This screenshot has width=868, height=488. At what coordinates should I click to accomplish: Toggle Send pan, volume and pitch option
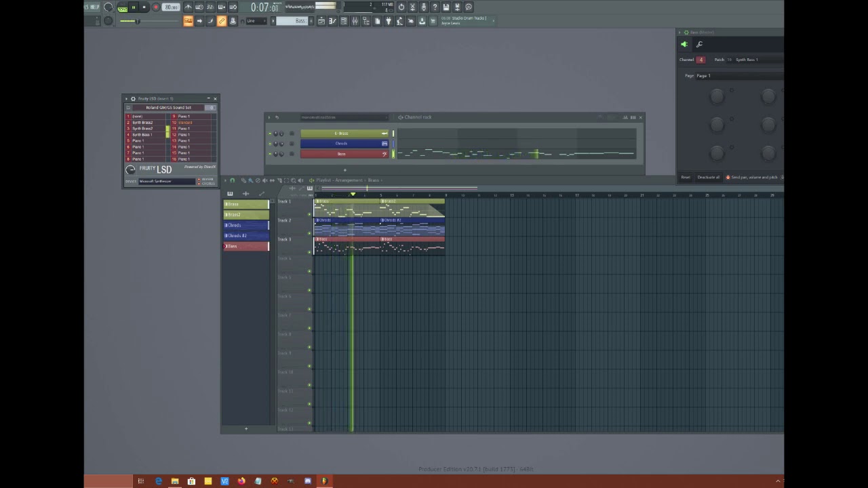pos(753,178)
